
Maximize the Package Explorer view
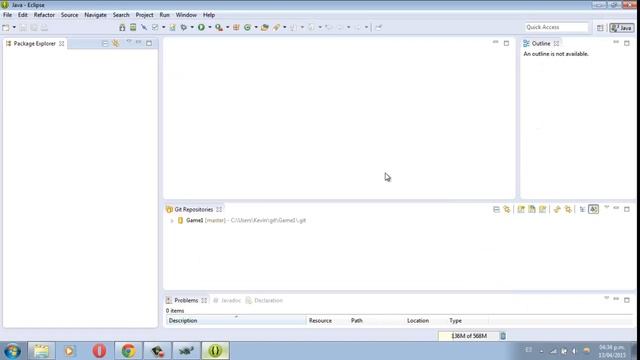click(149, 43)
